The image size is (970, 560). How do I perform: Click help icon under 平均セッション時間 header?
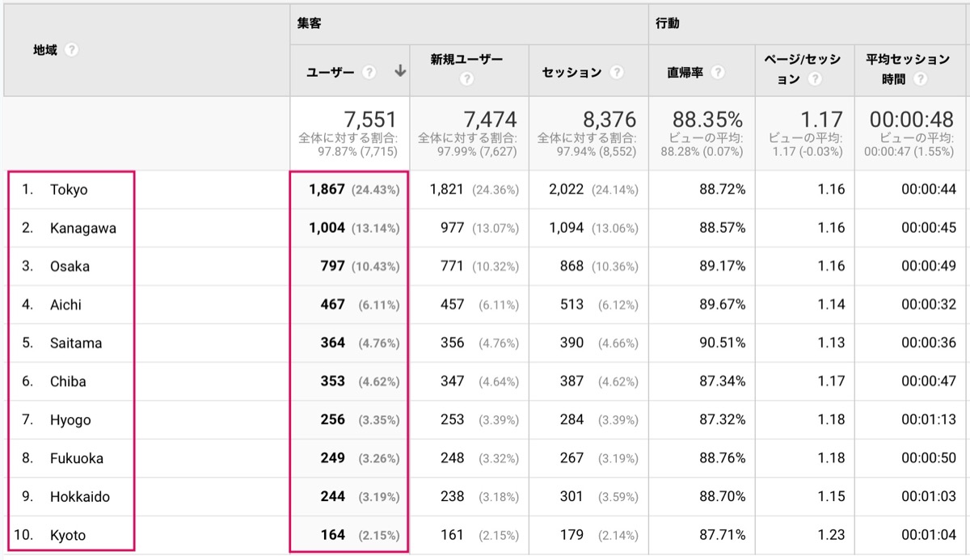click(x=920, y=79)
